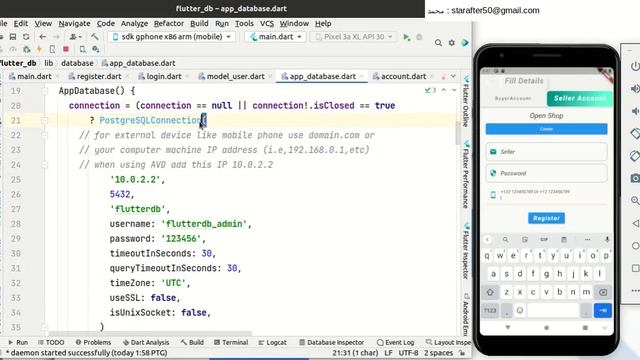Open the Flutter Inspector side panel

[x=466, y=251]
